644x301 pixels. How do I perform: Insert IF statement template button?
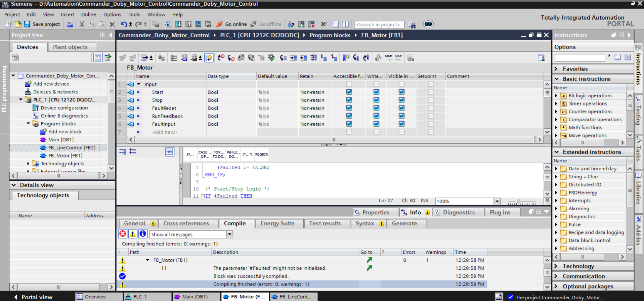(190, 155)
